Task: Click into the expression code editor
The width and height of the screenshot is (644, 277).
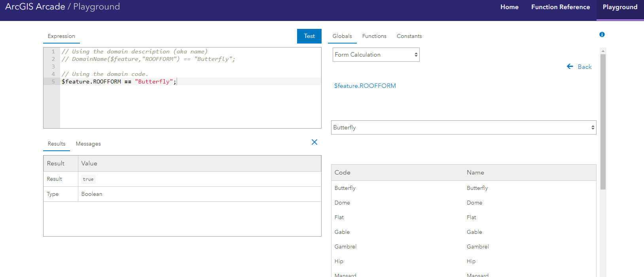Action: click(190, 103)
